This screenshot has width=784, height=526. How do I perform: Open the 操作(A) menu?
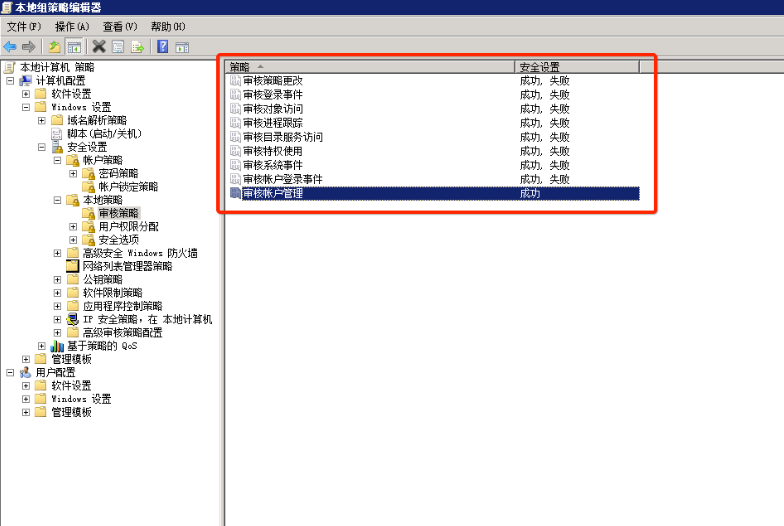pyautogui.click(x=72, y=26)
